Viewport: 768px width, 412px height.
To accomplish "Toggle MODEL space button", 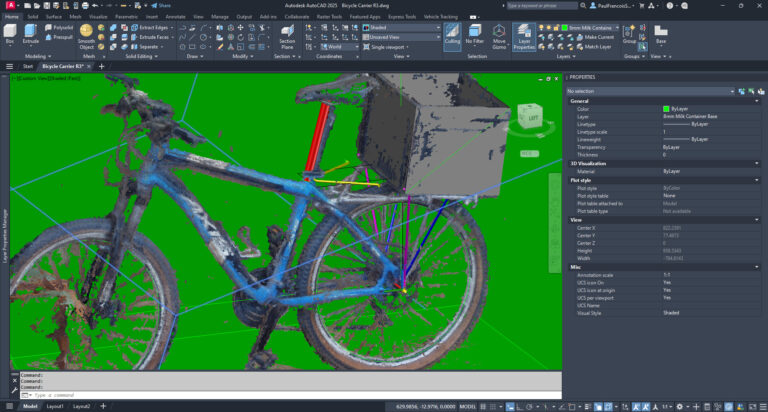I will 467,407.
